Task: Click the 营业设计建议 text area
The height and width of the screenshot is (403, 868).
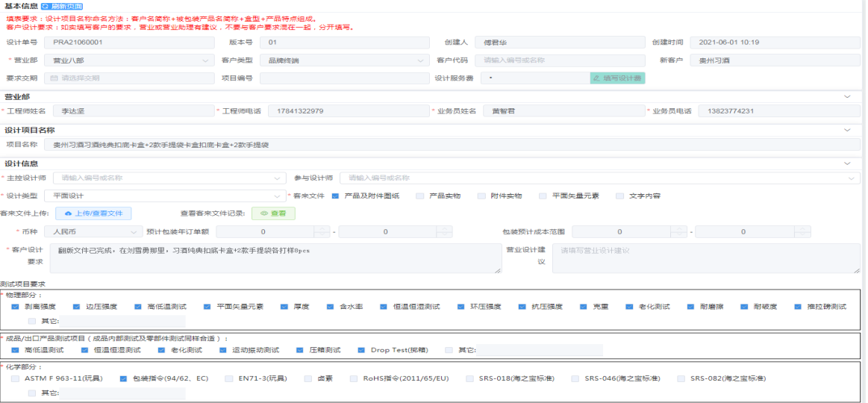Action: pos(706,258)
